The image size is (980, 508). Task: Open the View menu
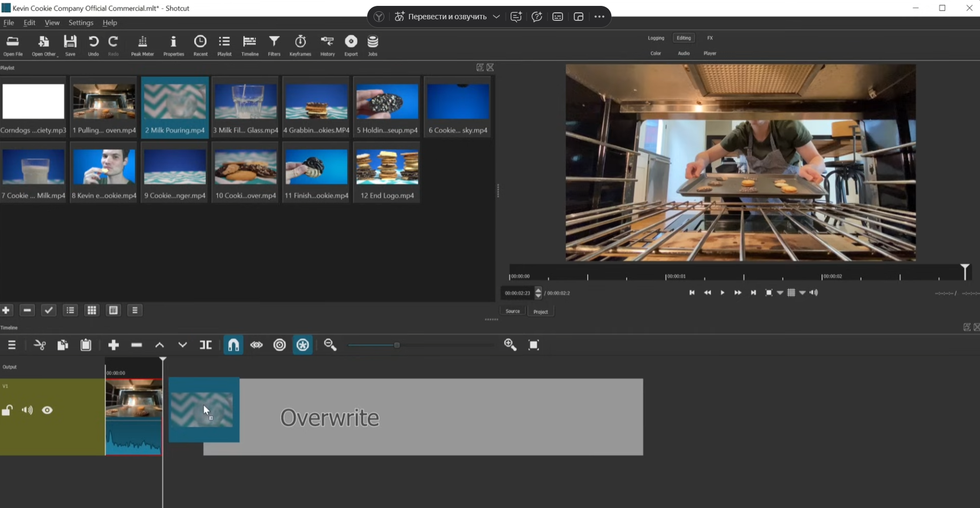pos(52,22)
